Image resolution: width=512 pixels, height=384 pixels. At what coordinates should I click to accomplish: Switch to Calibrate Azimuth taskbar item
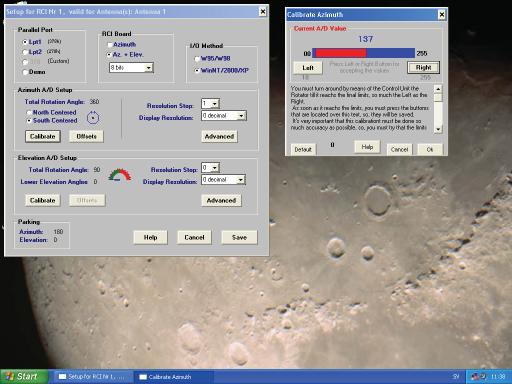point(173,377)
